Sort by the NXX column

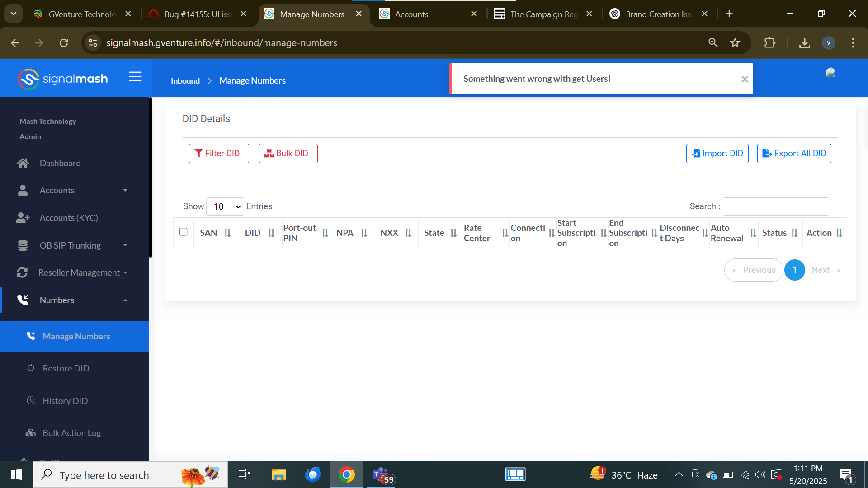(408, 233)
